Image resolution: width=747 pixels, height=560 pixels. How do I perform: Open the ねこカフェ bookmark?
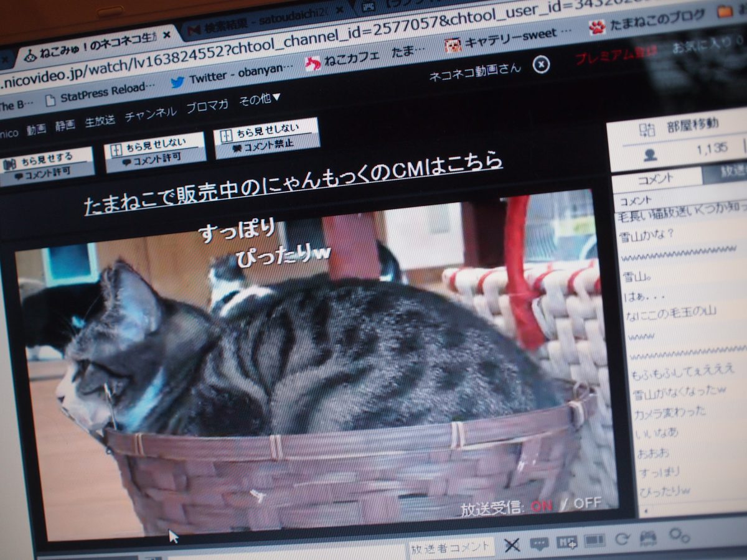click(342, 60)
